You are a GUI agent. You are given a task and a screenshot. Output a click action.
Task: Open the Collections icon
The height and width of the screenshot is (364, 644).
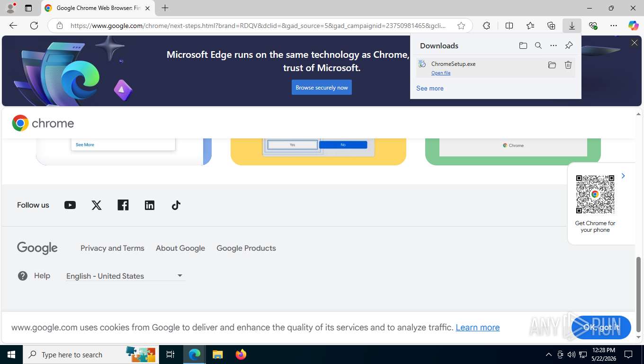(551, 26)
